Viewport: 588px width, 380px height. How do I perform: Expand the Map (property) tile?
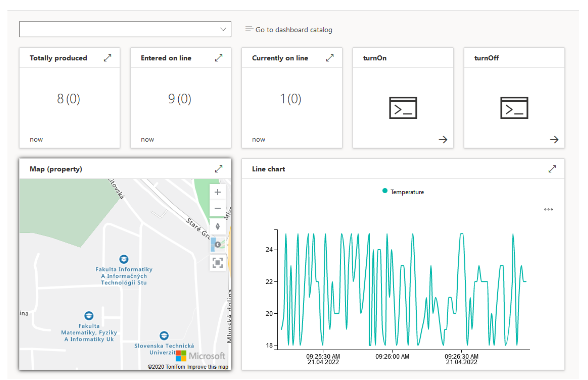[219, 169]
